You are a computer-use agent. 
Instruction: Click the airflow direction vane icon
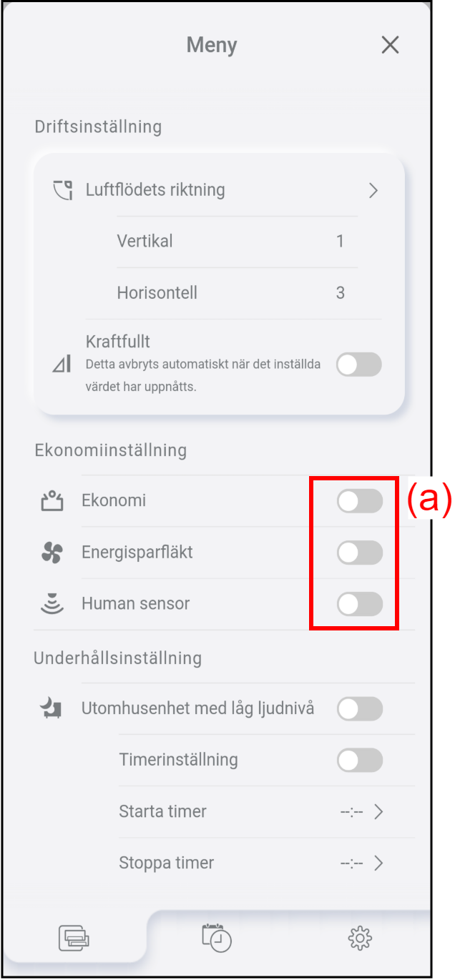(x=64, y=191)
